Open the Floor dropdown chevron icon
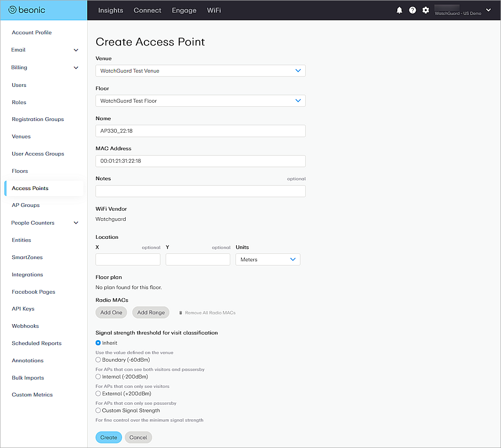The width and height of the screenshot is (501, 448). [x=297, y=100]
